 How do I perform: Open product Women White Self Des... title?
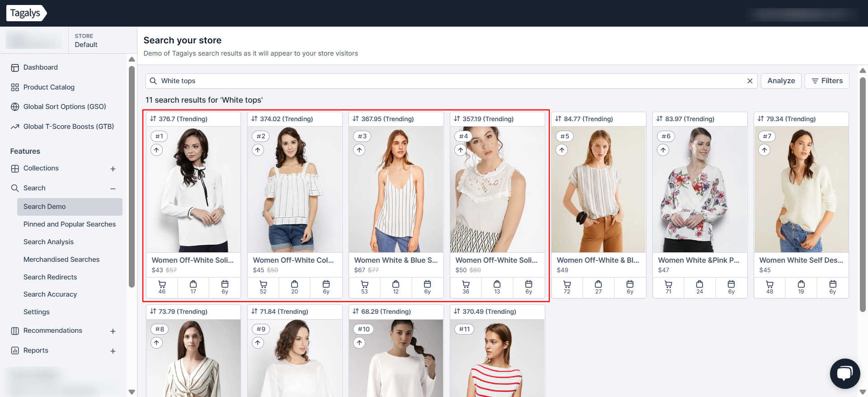tap(802, 260)
